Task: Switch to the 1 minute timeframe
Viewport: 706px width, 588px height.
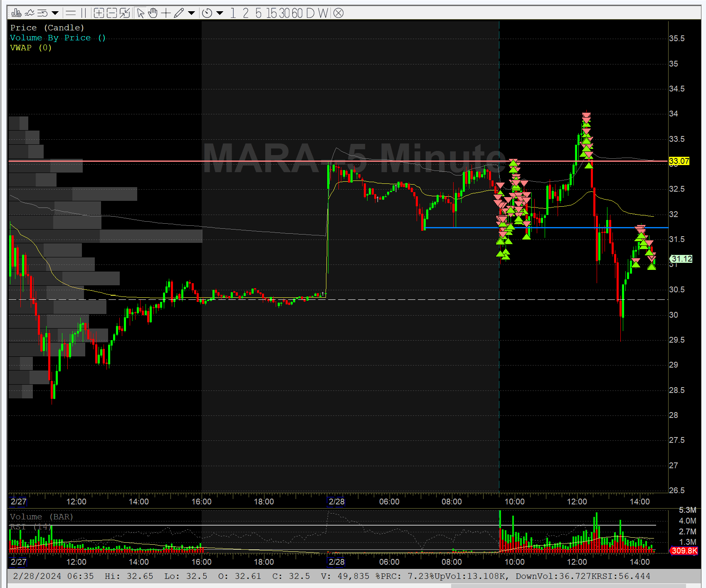Action: [x=233, y=13]
